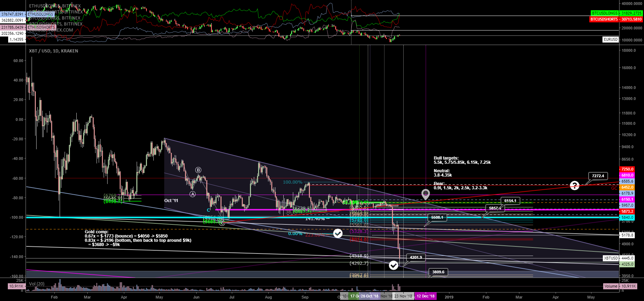Click the red 7250.0 price level label
This screenshot has width=644, height=301.
pyautogui.click(x=627, y=169)
